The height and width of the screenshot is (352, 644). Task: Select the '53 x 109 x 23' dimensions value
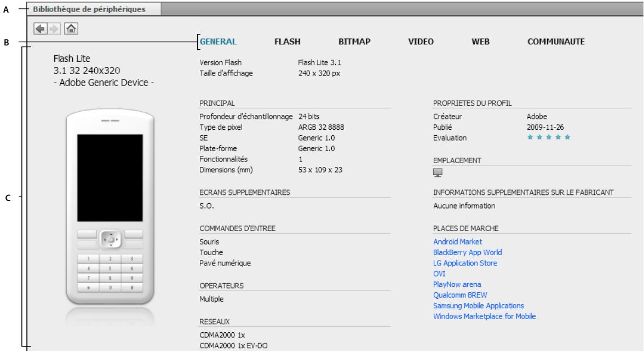[x=320, y=170]
